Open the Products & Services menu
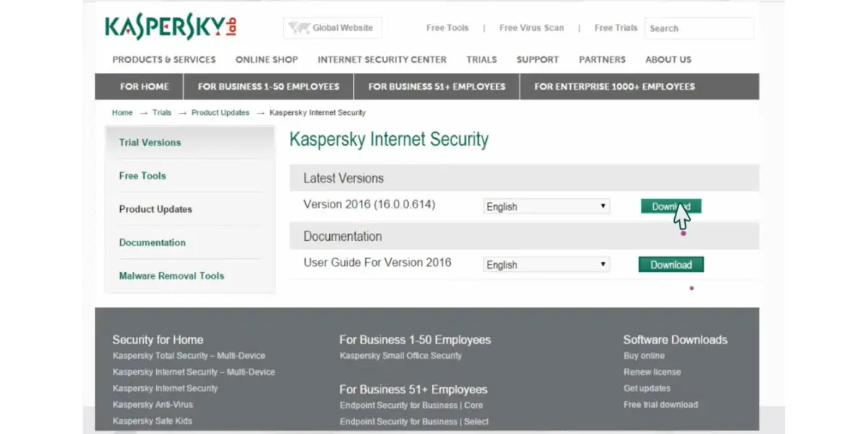 point(163,59)
